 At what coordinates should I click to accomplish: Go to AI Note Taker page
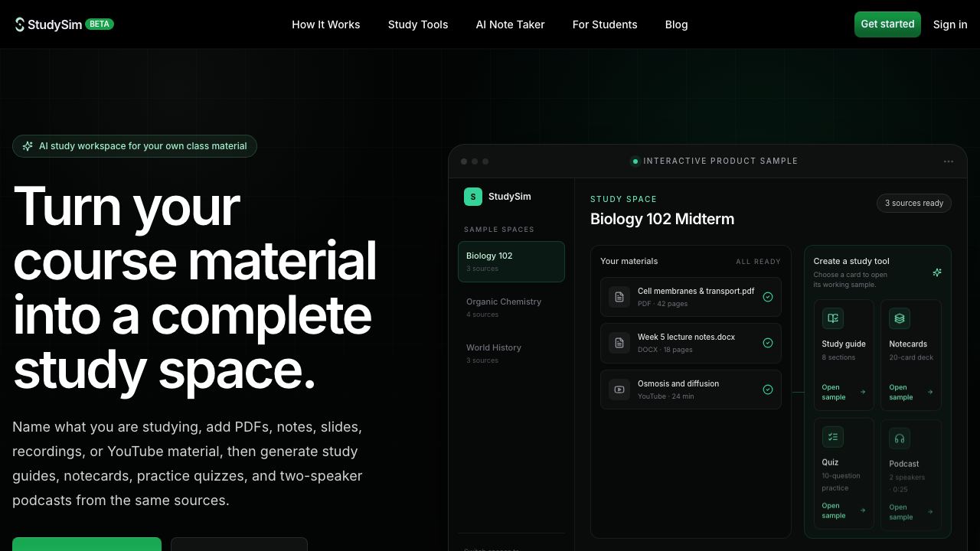(511, 24)
